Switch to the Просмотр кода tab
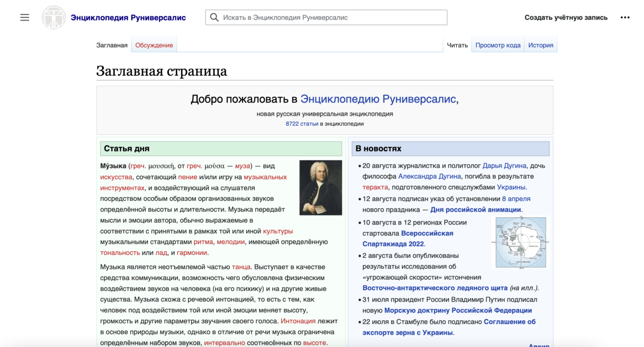Screen dimensions: 644x347 click(x=497, y=45)
